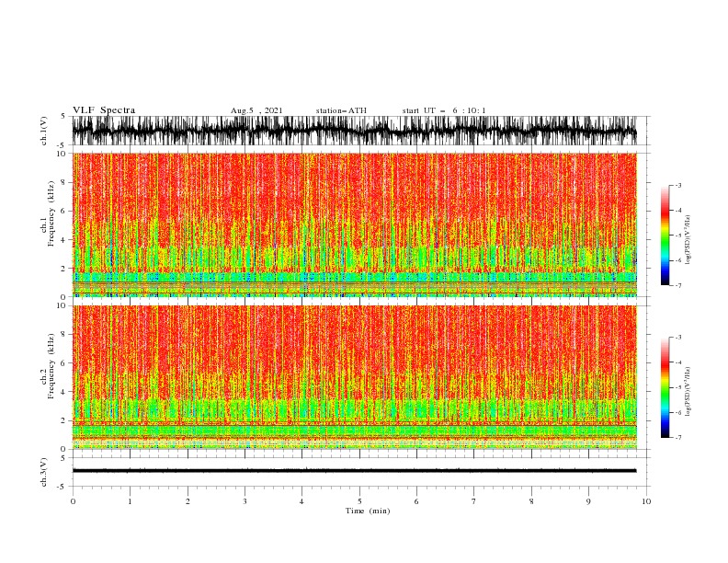Click the ch.1 PSD color scale bar

pyautogui.click(x=665, y=236)
